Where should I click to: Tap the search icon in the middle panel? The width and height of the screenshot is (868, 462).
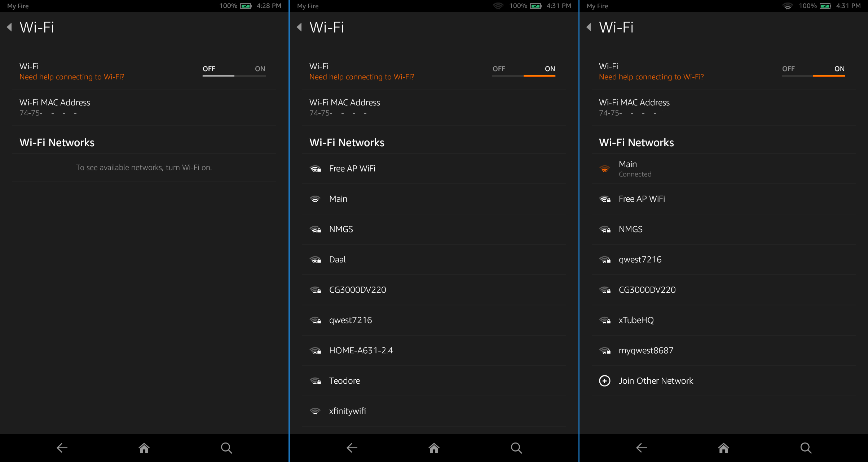tap(516, 448)
